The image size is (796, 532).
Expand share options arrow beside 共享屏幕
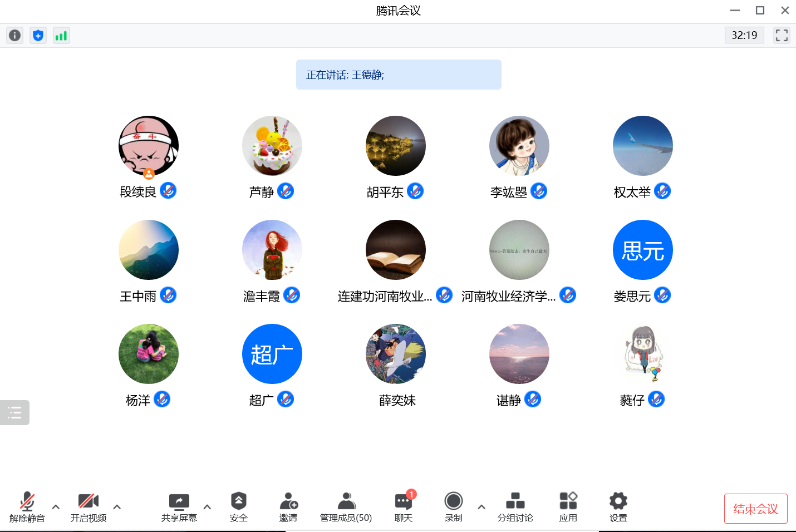[x=207, y=507]
